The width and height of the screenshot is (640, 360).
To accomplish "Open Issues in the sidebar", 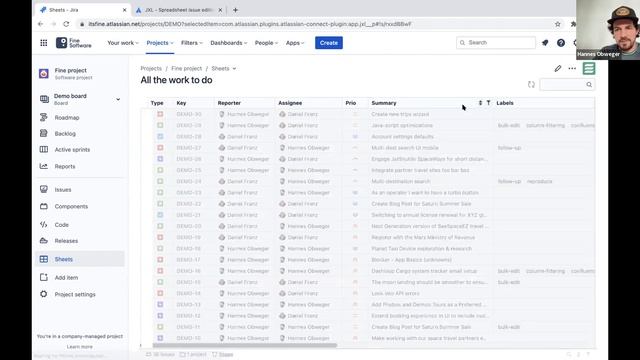I will click(x=63, y=190).
